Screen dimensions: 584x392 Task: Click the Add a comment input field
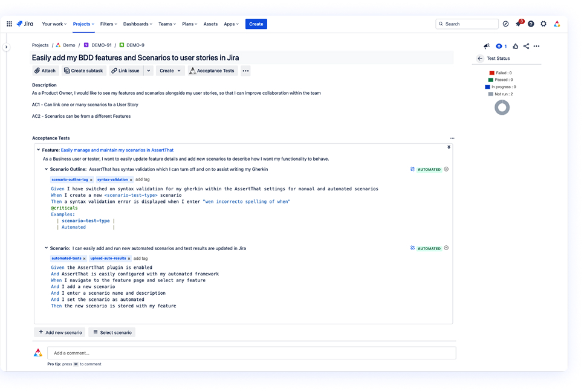click(242, 352)
